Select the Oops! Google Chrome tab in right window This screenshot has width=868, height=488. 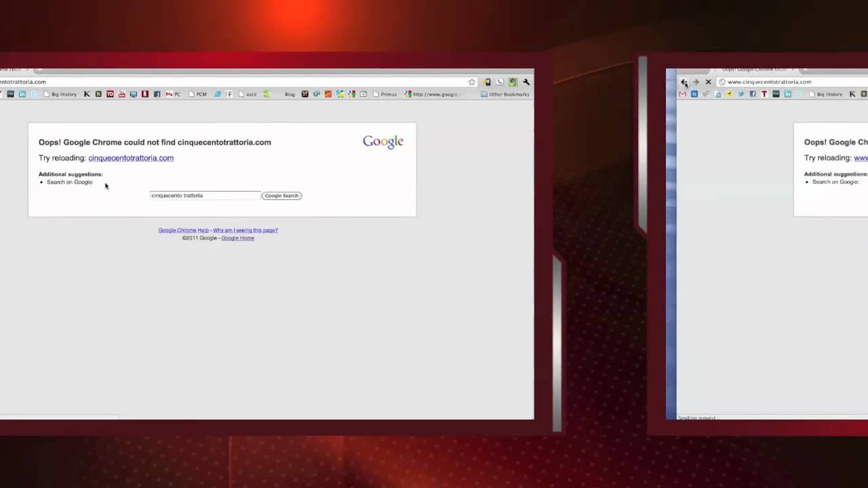point(756,69)
